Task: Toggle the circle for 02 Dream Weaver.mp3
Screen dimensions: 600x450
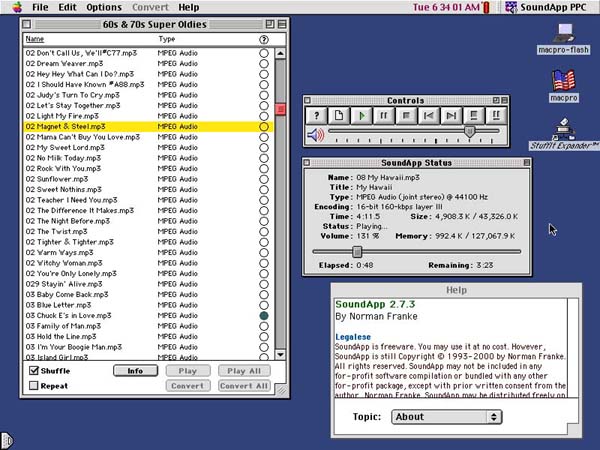Action: pyautogui.click(x=264, y=64)
